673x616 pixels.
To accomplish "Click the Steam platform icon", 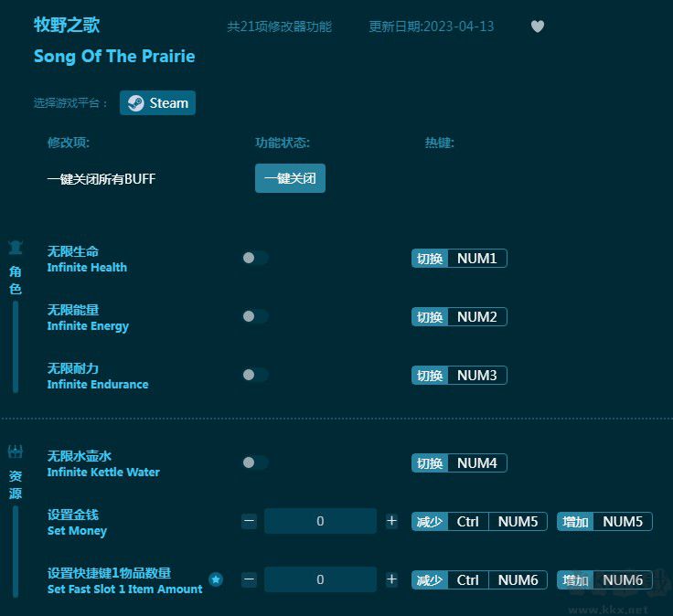I will 135,103.
